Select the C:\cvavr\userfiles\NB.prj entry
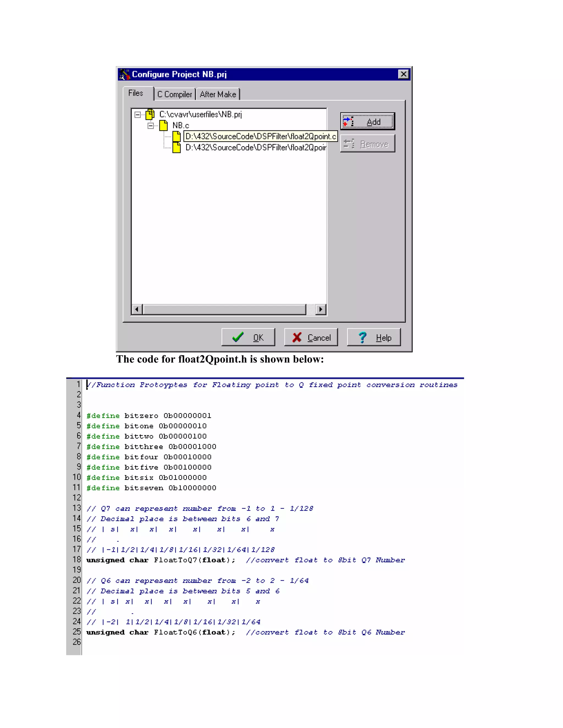Screen dimensions: 563x728 point(200,114)
